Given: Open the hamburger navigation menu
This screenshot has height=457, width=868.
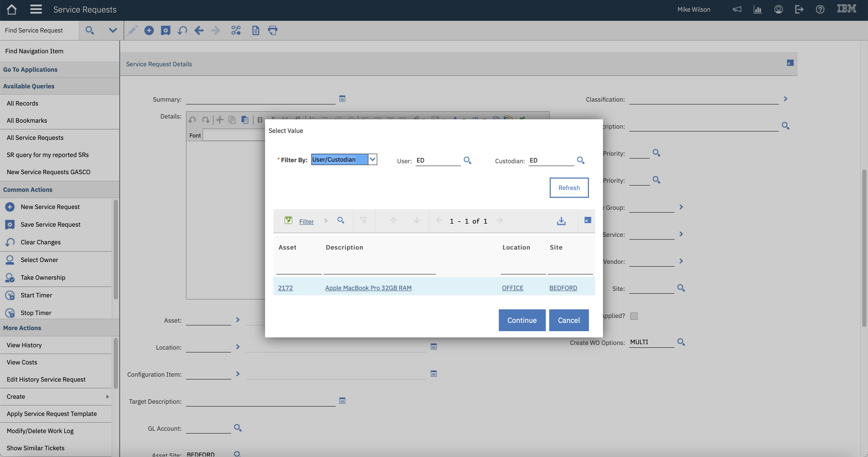Looking at the screenshot, I should coord(36,9).
